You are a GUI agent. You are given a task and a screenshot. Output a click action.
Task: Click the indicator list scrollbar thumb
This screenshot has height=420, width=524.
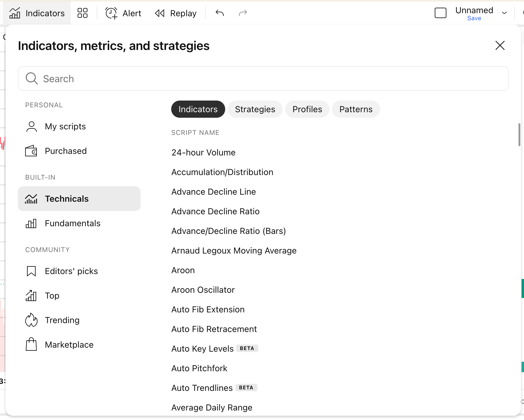[519, 135]
